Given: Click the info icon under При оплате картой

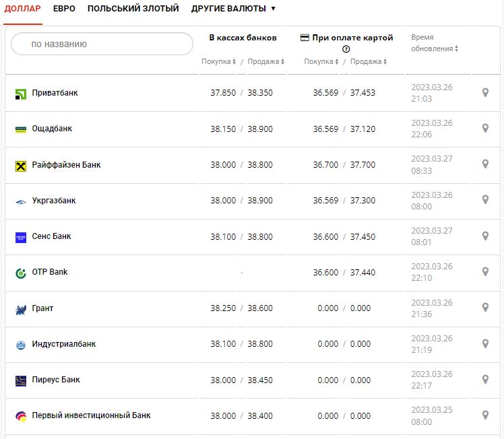Looking at the screenshot, I should click(346, 49).
